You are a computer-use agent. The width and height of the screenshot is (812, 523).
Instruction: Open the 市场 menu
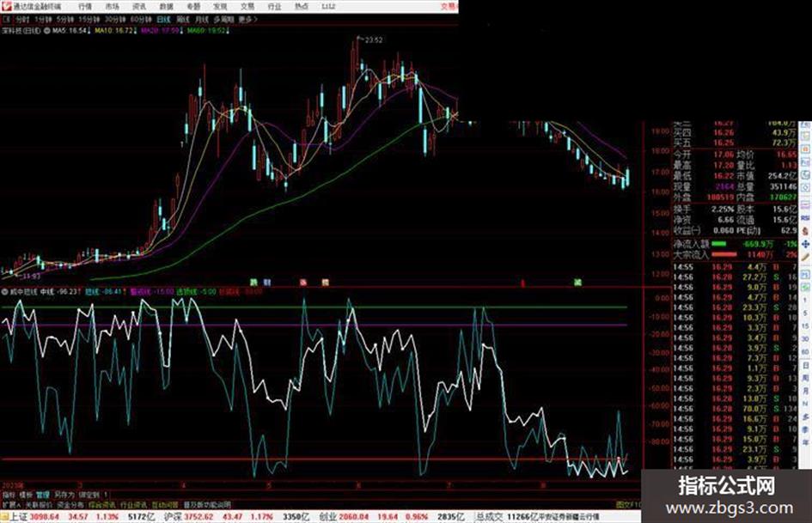click(113, 6)
